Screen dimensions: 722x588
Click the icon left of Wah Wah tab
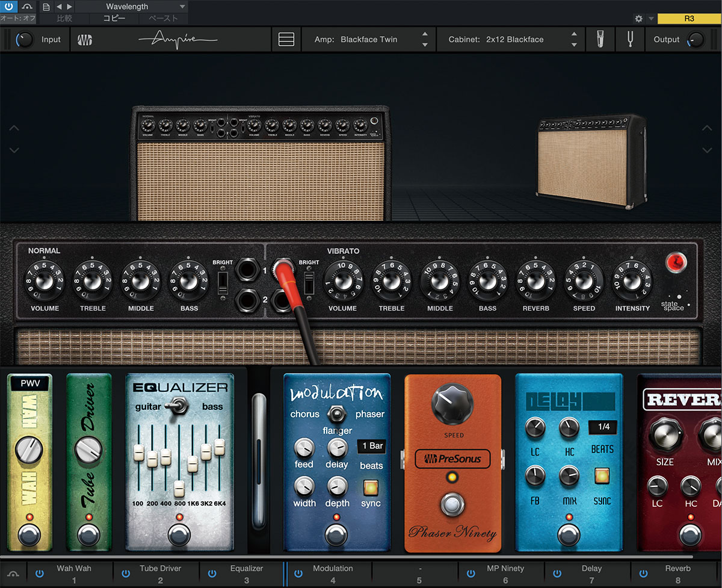tap(13, 574)
